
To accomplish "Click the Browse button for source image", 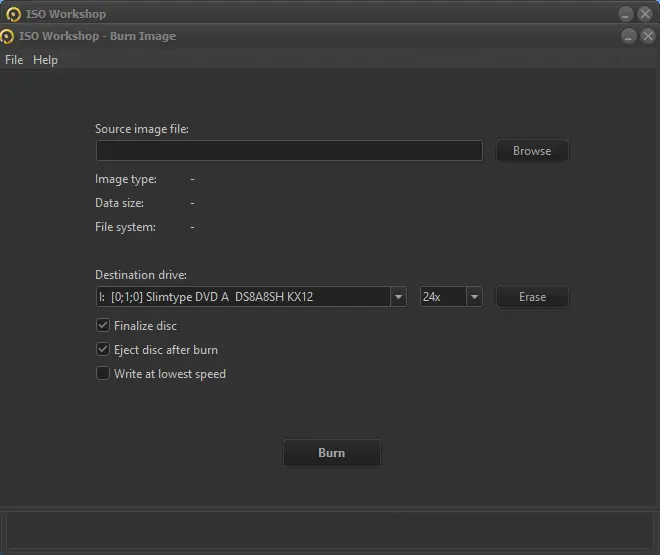I will click(x=532, y=151).
